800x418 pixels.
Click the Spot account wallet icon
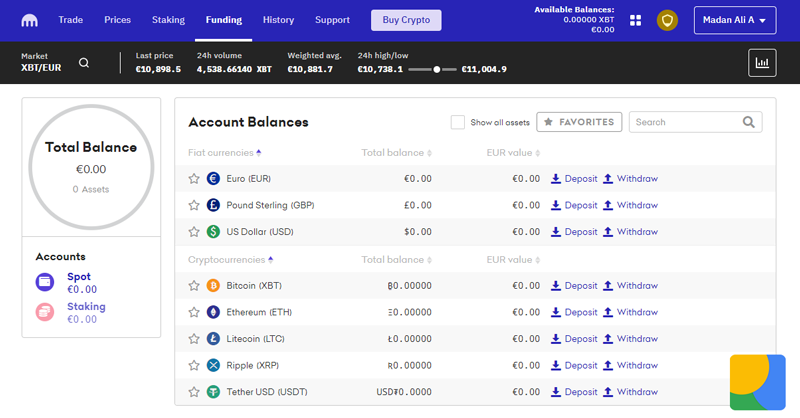[x=45, y=282]
